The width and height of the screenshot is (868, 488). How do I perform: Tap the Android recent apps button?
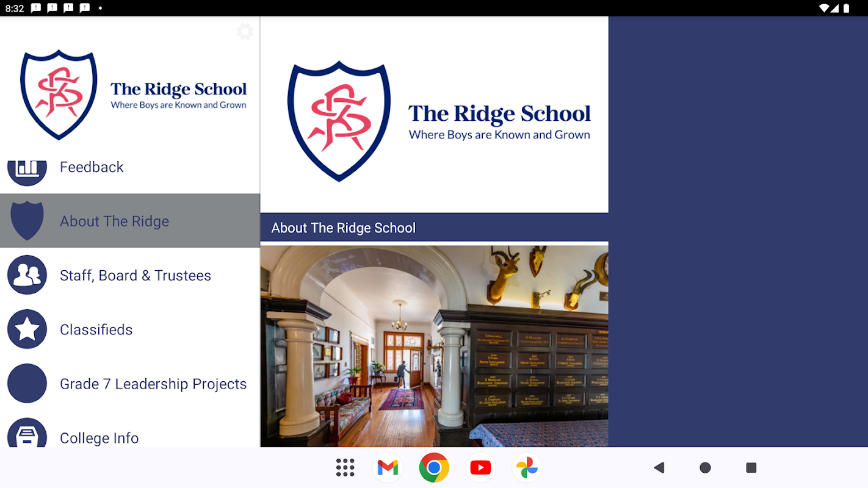751,468
